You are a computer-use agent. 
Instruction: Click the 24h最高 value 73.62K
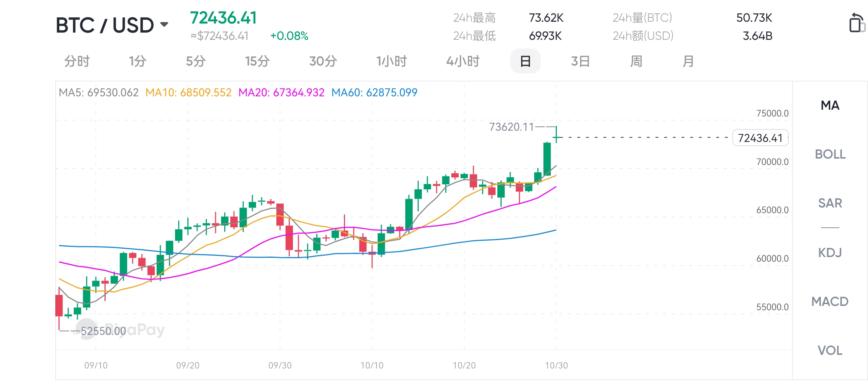click(x=546, y=18)
